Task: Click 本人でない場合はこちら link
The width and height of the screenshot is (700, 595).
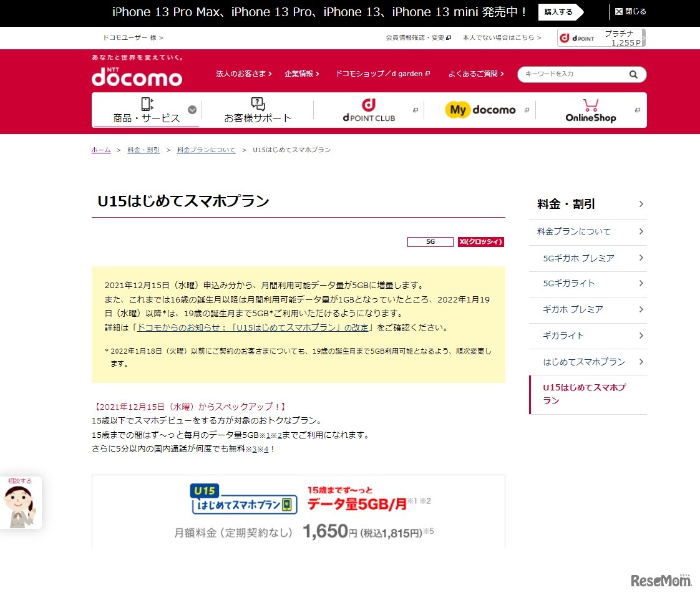Action: 502,37
